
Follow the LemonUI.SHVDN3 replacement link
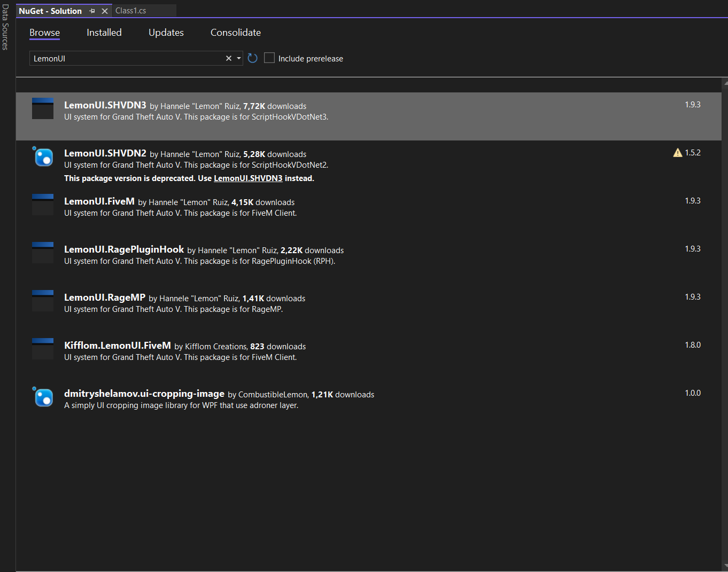pos(248,178)
